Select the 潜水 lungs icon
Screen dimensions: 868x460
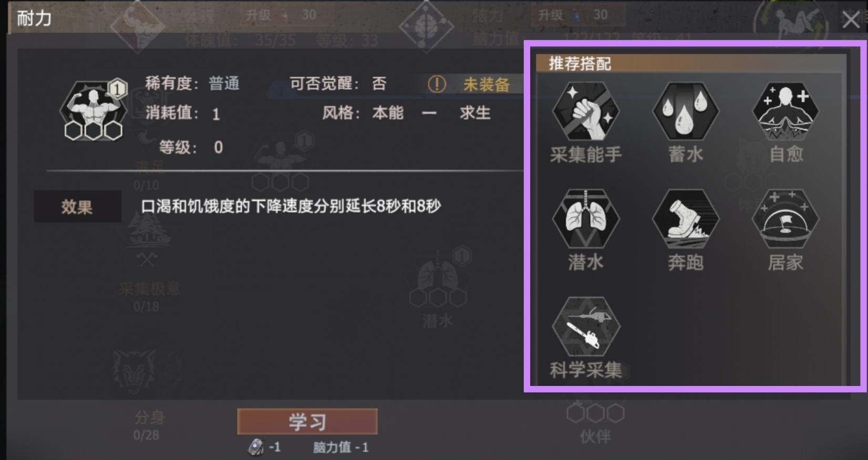[x=585, y=219]
